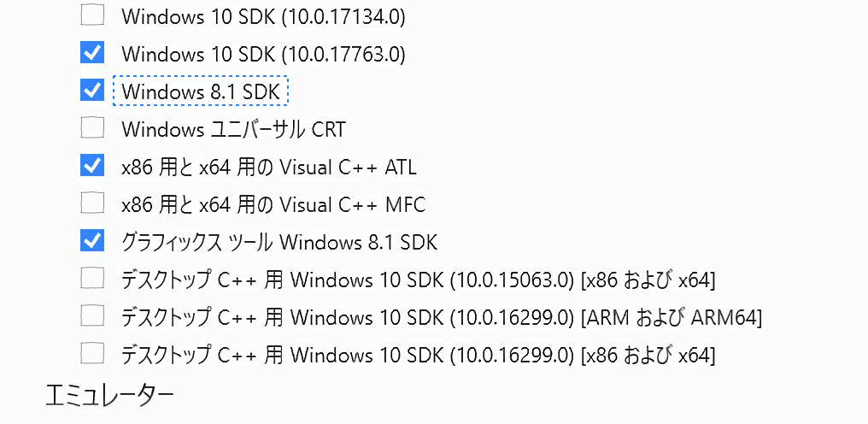Uncheck the Windows 10 SDK (10.0.17763.0) checkbox
Viewport: 868px width, 424px height.
click(92, 53)
